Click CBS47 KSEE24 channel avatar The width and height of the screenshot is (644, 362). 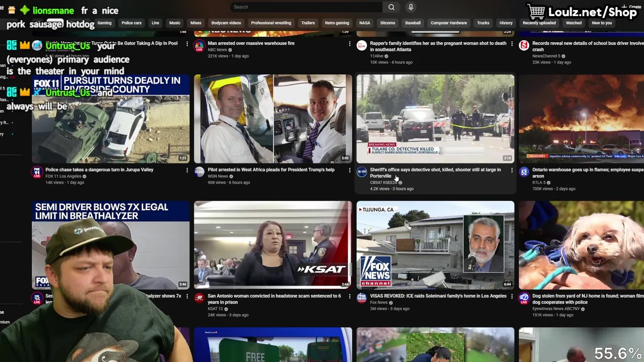(x=362, y=172)
